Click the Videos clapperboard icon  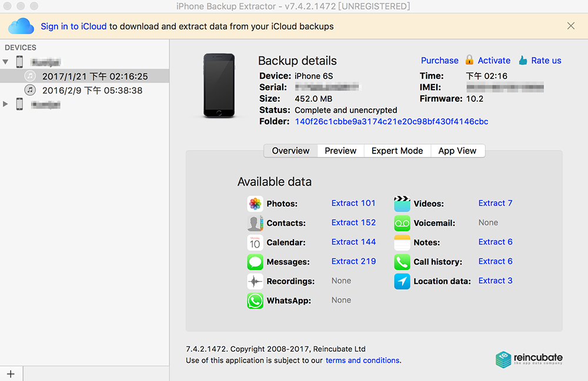pos(402,203)
